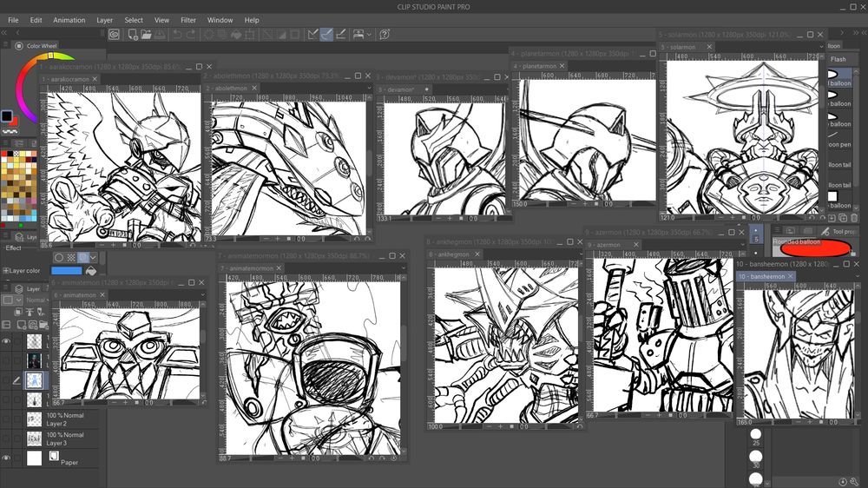Set layer as Reference with lighthouse icon
Viewport: 868px width, 488px height.
30,313
